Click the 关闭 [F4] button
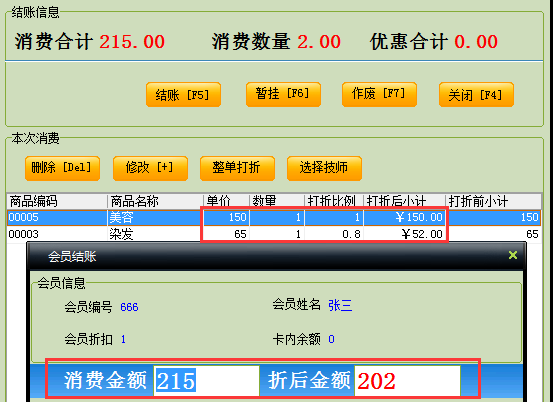Viewport: 553px width, 402px height. coord(476,95)
